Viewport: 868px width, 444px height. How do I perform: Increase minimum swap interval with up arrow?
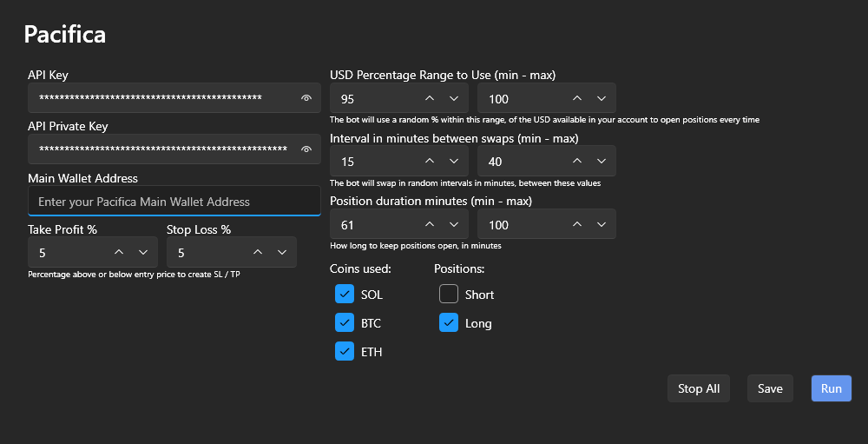[430, 162]
